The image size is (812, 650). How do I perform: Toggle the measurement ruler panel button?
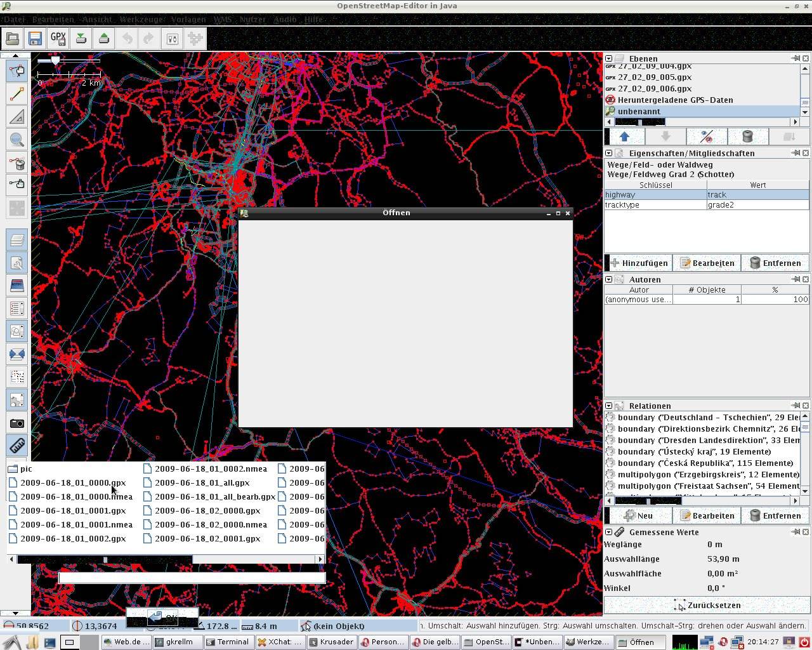[17, 446]
